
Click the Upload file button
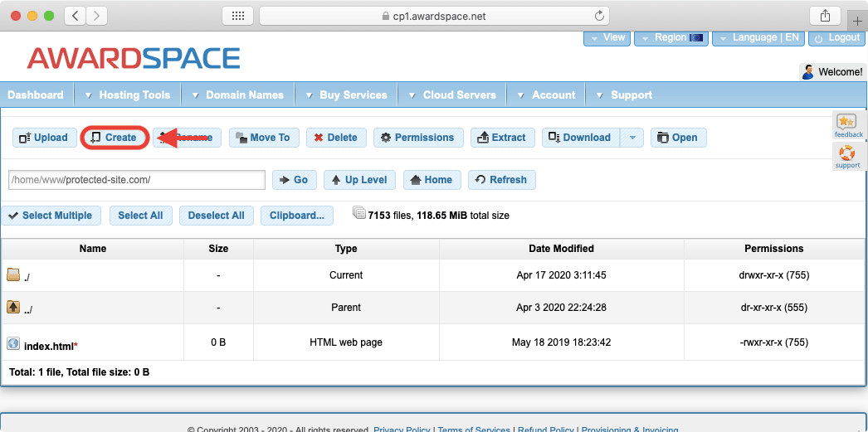point(44,138)
